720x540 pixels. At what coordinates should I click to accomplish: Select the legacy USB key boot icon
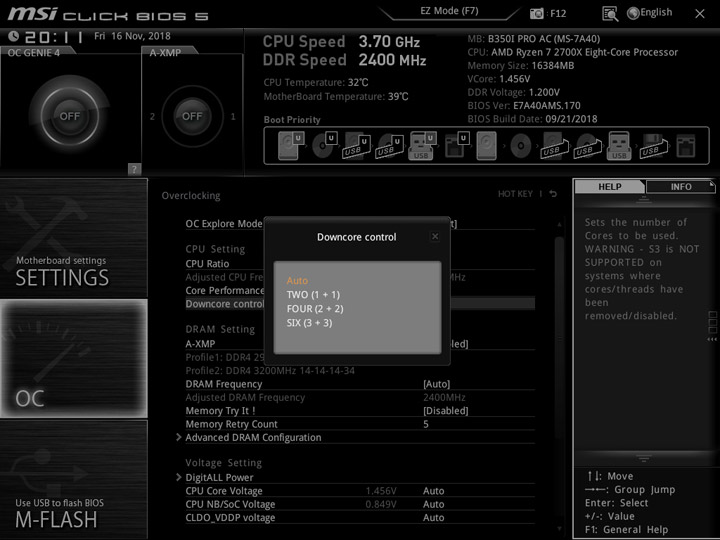[619, 146]
